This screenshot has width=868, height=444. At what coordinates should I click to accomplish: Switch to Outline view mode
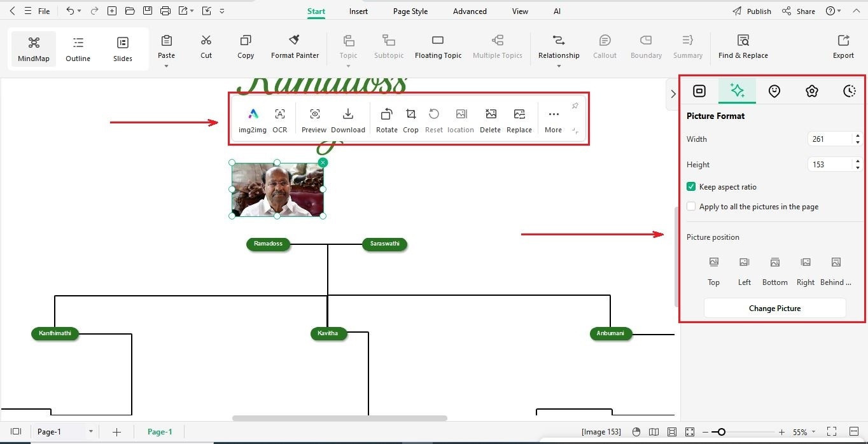click(78, 49)
